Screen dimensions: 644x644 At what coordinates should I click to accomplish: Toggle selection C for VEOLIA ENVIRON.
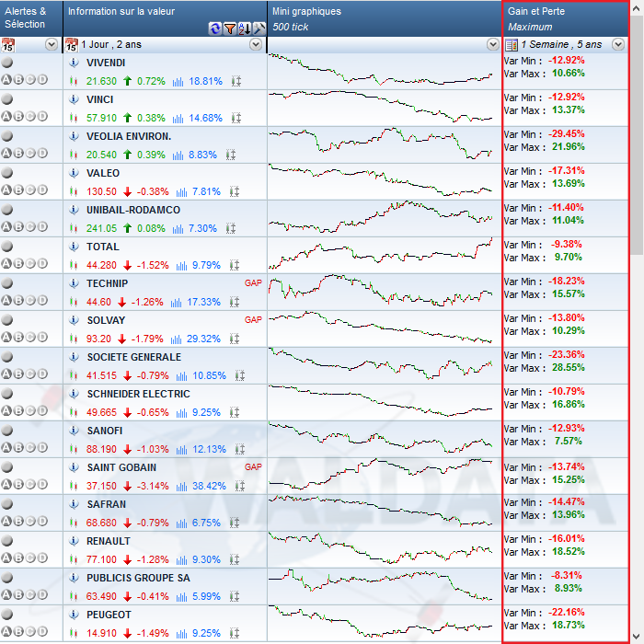30,154
